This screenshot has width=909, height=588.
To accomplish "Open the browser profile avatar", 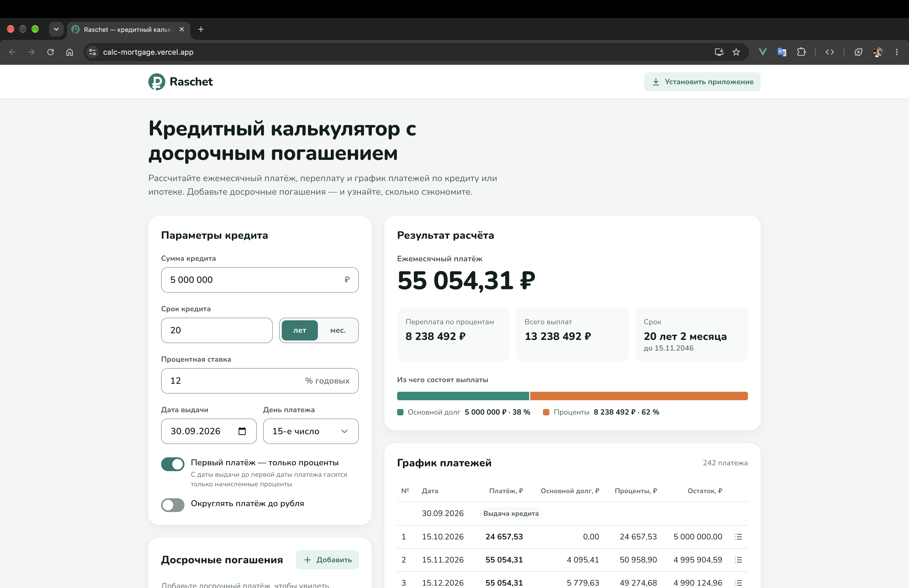I will coord(877,52).
